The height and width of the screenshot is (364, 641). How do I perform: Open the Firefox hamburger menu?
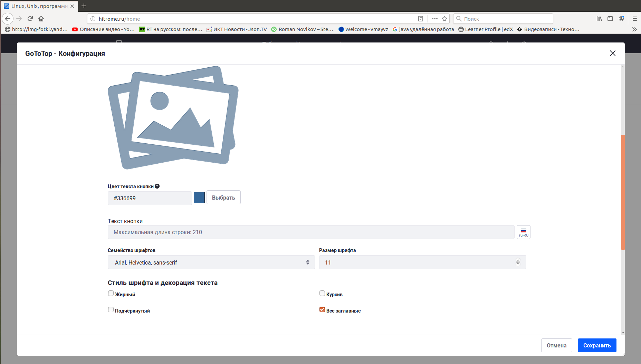point(634,19)
